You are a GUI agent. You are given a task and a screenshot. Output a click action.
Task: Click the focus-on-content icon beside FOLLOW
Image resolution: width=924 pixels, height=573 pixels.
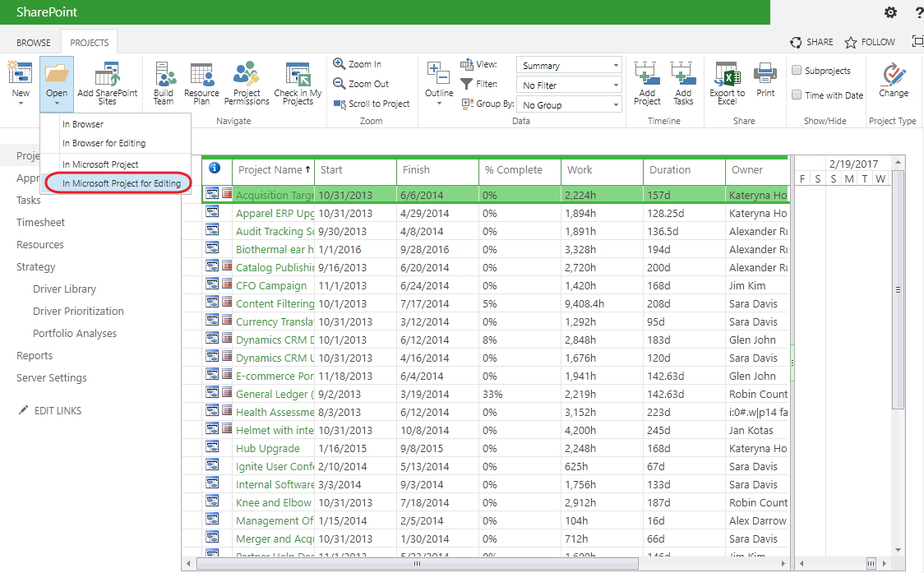(917, 41)
